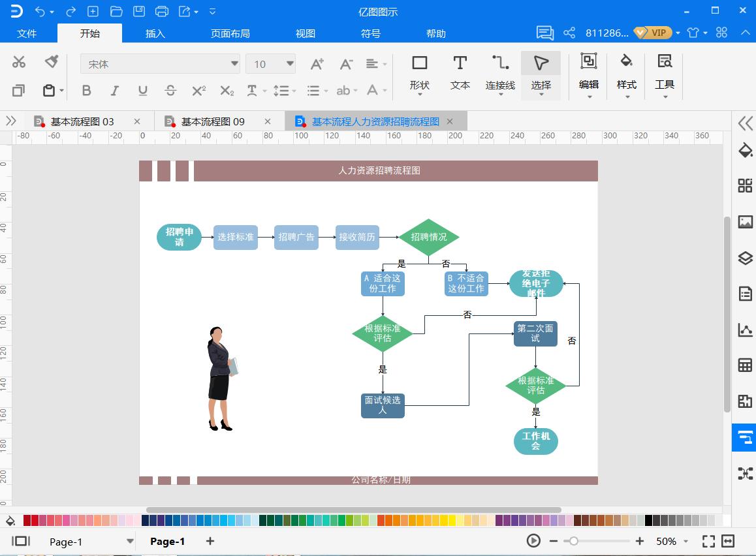The height and width of the screenshot is (556, 756).
Task: Toggle italic formatting
Action: click(114, 91)
